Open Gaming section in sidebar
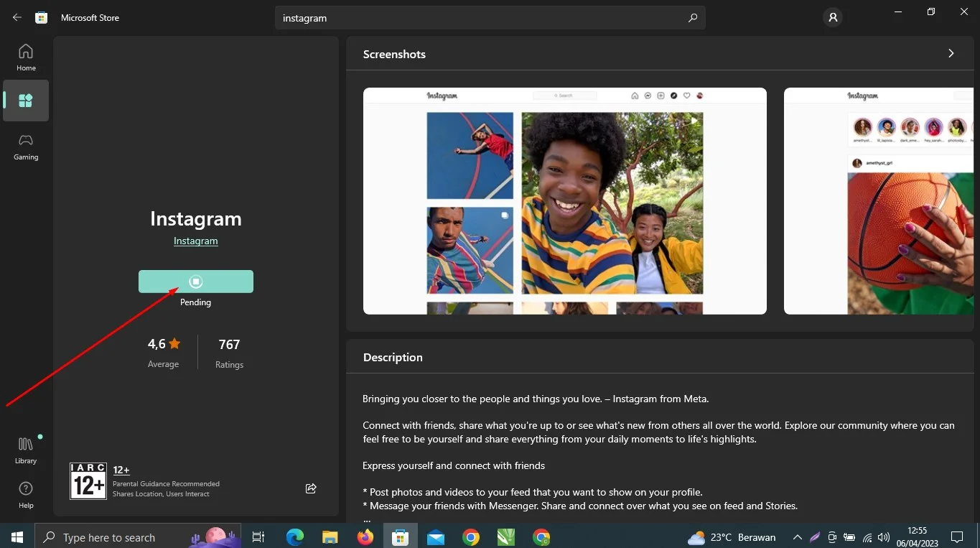 click(x=26, y=147)
